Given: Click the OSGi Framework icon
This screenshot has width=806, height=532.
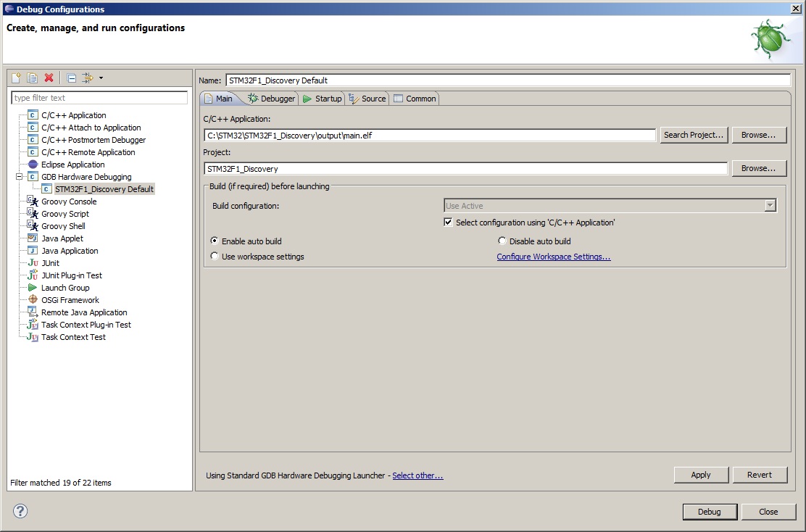Looking at the screenshot, I should 33,299.
